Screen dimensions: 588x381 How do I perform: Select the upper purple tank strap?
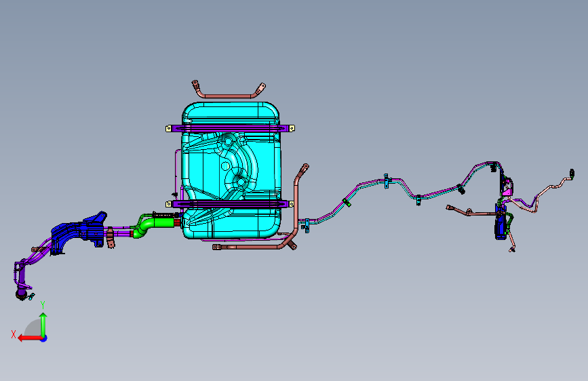coord(231,129)
